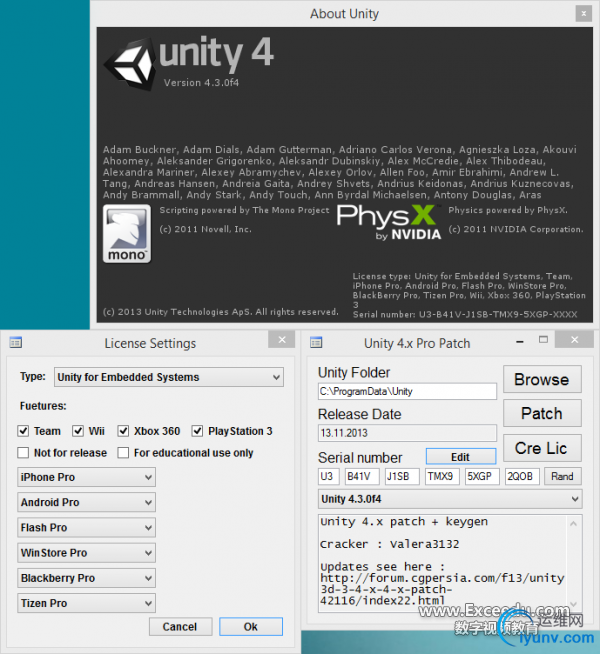Toggle the Team feature checkbox
600x654 pixels.
(23, 431)
